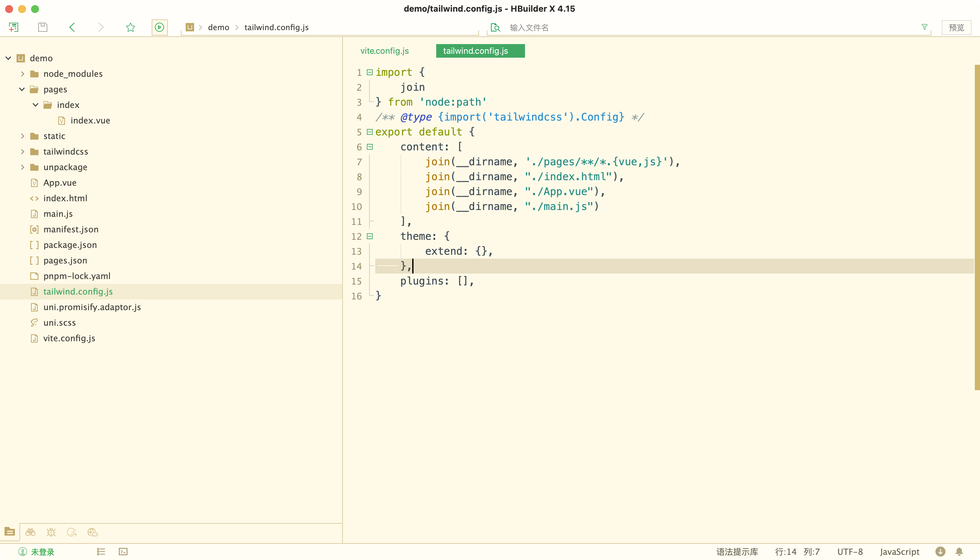This screenshot has height=560, width=980.
Task: Collapse the demo project root
Action: tap(8, 58)
